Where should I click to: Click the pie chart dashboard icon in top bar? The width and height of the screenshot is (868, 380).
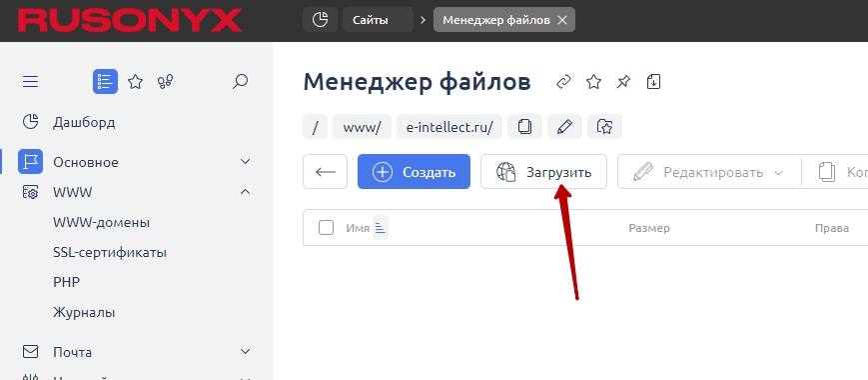[320, 20]
